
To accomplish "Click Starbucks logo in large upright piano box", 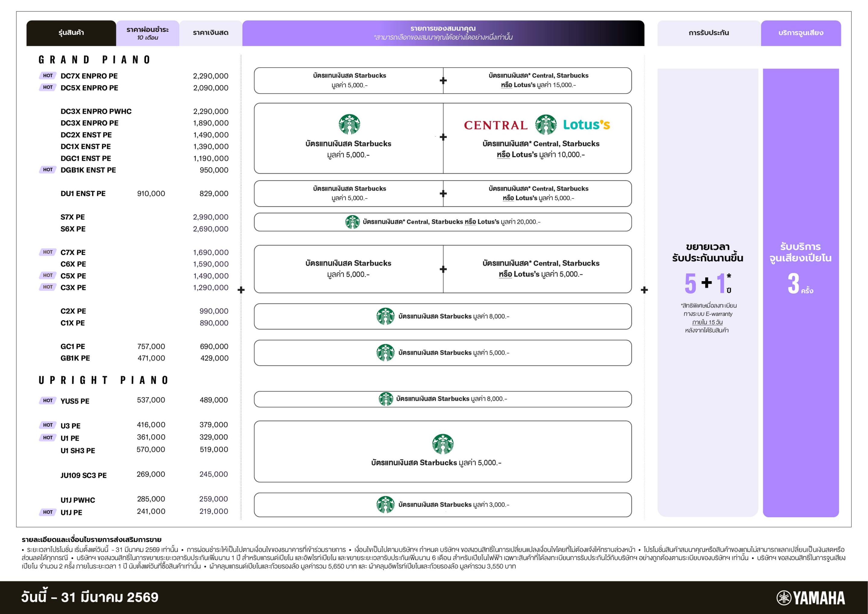I will [x=443, y=444].
